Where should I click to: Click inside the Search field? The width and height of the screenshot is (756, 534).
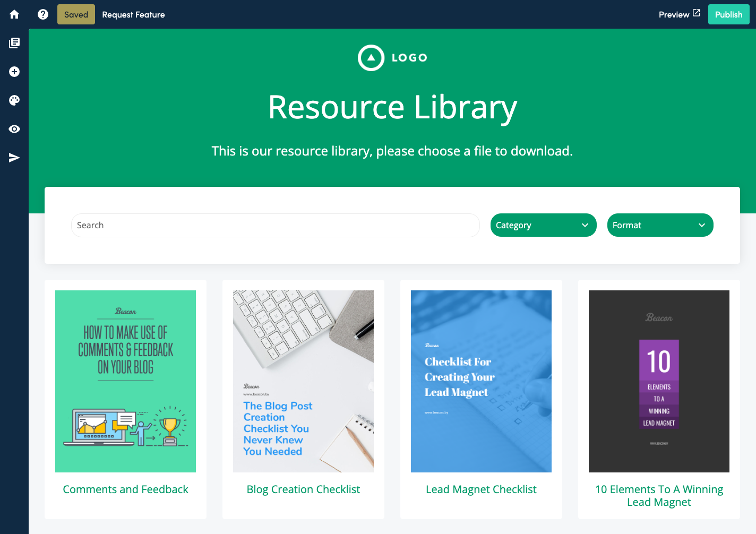(x=274, y=225)
